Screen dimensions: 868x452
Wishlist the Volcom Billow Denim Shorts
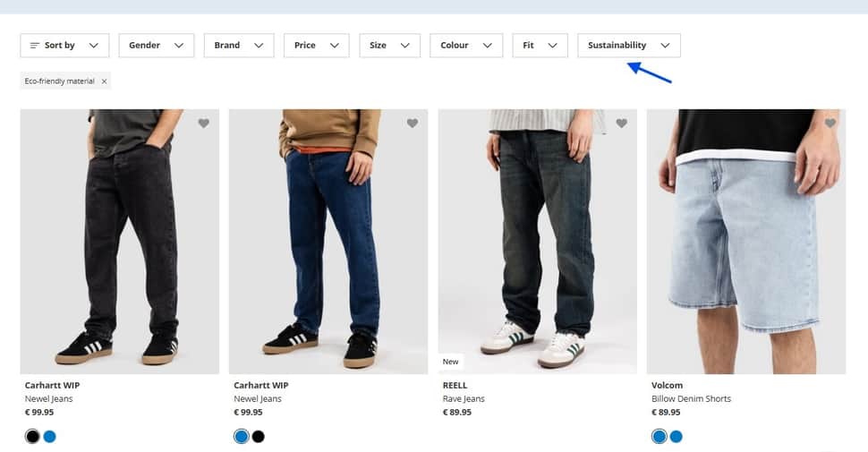coord(830,123)
